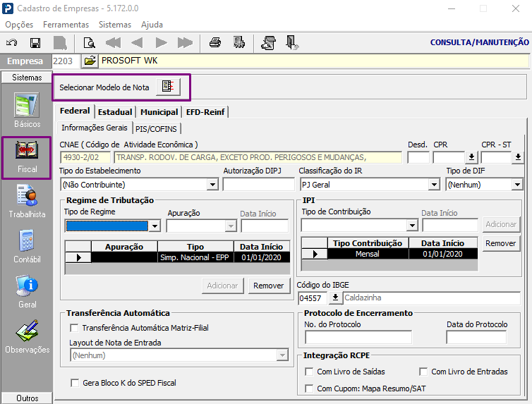Select the Informações Gerais subtab
This screenshot has width=532, height=404.
pos(95,128)
